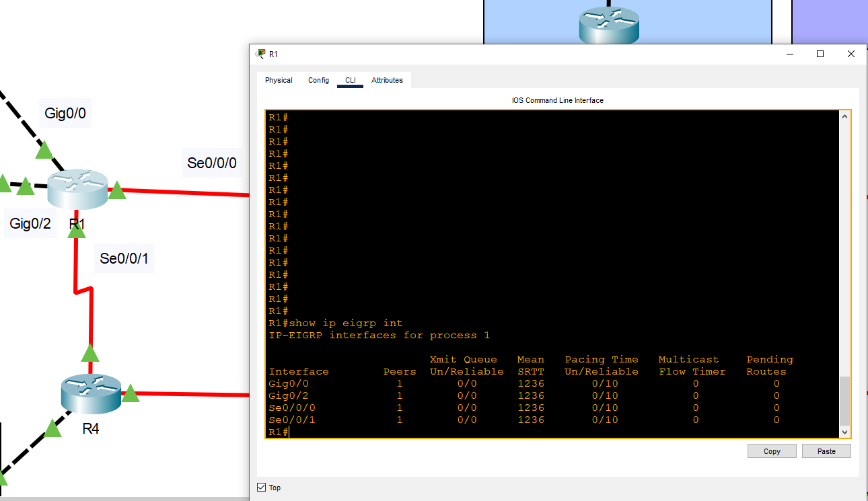The width and height of the screenshot is (868, 501).
Task: Switch to the Config tab
Action: tap(318, 80)
